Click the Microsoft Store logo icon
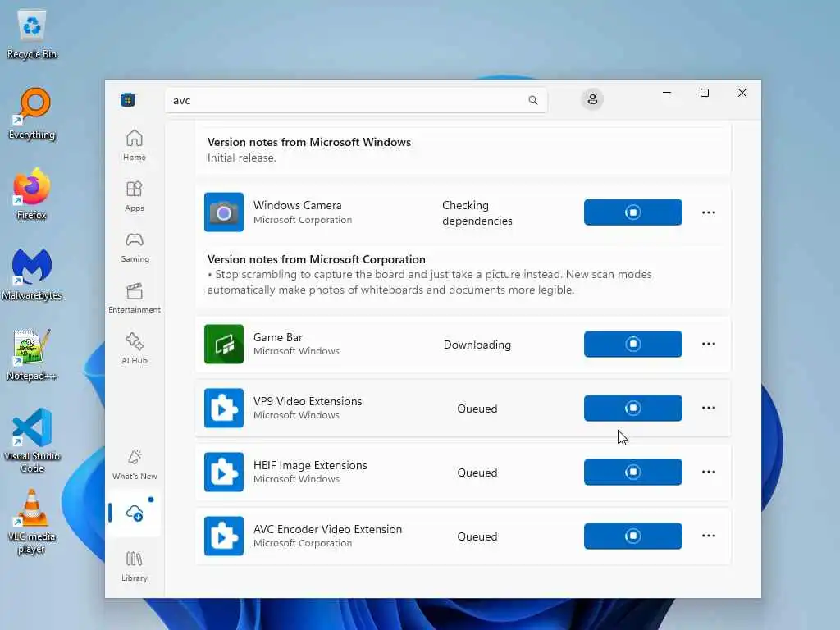Image resolution: width=840 pixels, height=630 pixels. click(x=127, y=100)
